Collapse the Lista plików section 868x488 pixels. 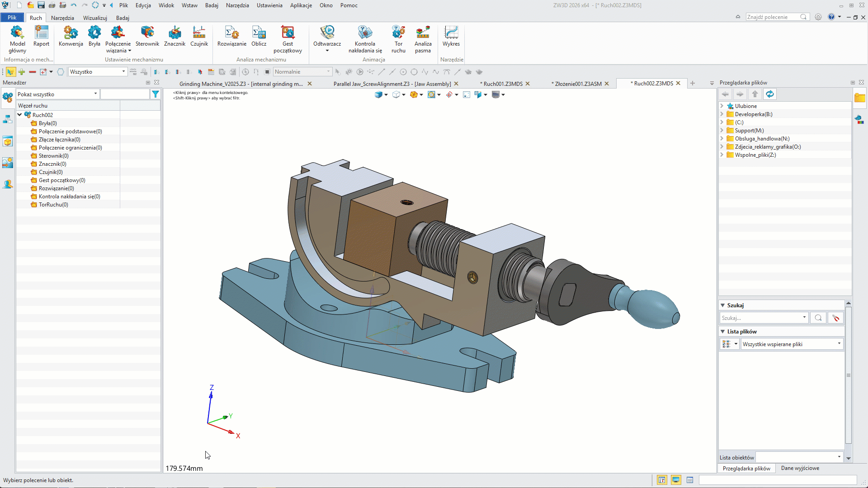click(722, 332)
